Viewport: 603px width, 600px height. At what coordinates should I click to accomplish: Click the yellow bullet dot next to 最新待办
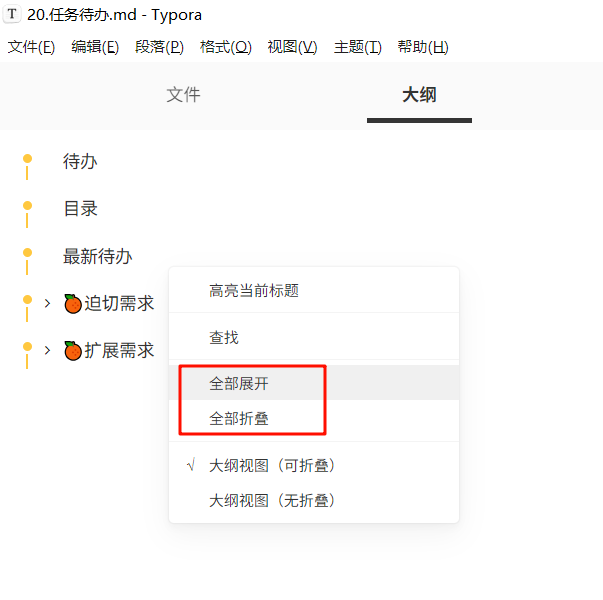[x=27, y=252]
